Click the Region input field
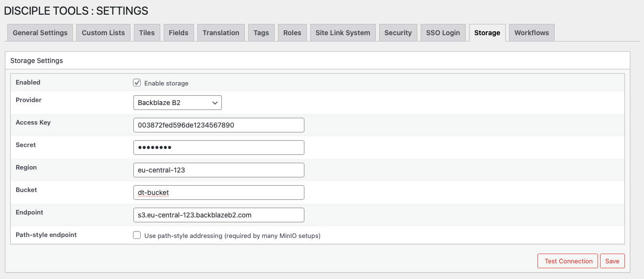644x279 pixels. coord(218,170)
